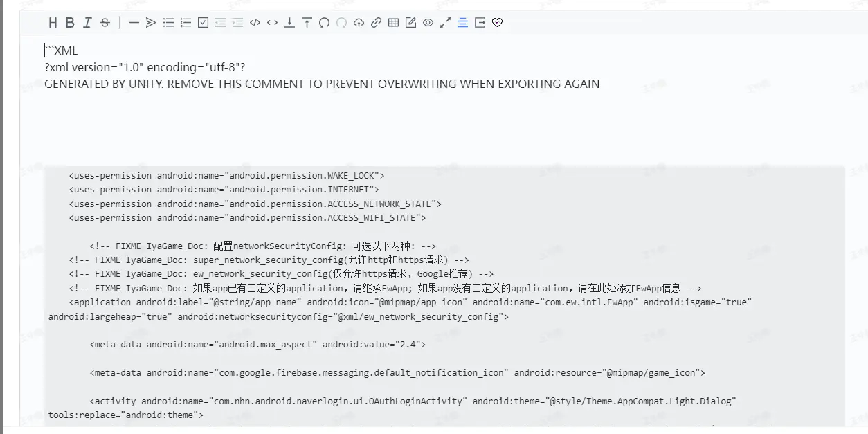The width and height of the screenshot is (868, 434).
Task: Click the "GENERATED BY UNITY" comment line
Action: (x=322, y=84)
